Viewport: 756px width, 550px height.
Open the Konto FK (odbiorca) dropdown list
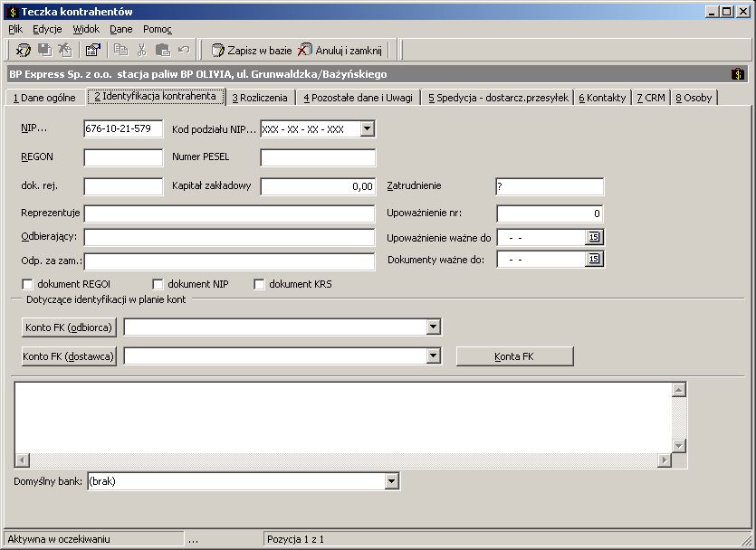[x=433, y=327]
